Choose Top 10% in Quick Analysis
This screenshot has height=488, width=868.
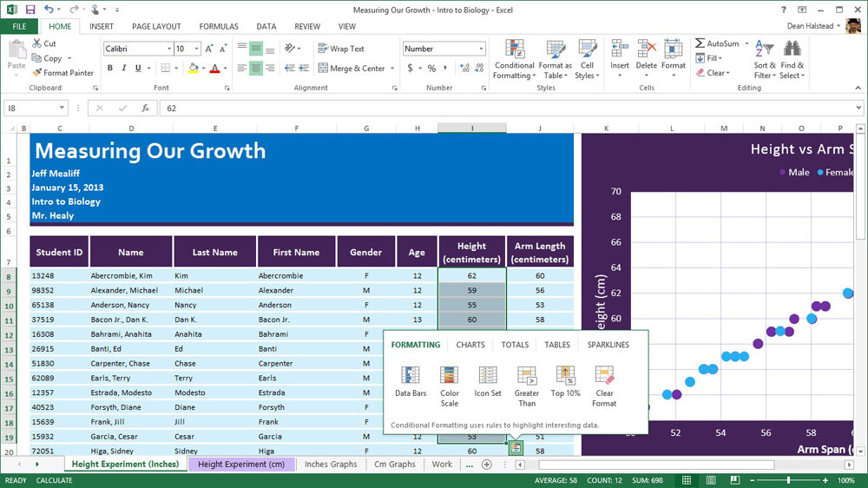[x=565, y=381]
